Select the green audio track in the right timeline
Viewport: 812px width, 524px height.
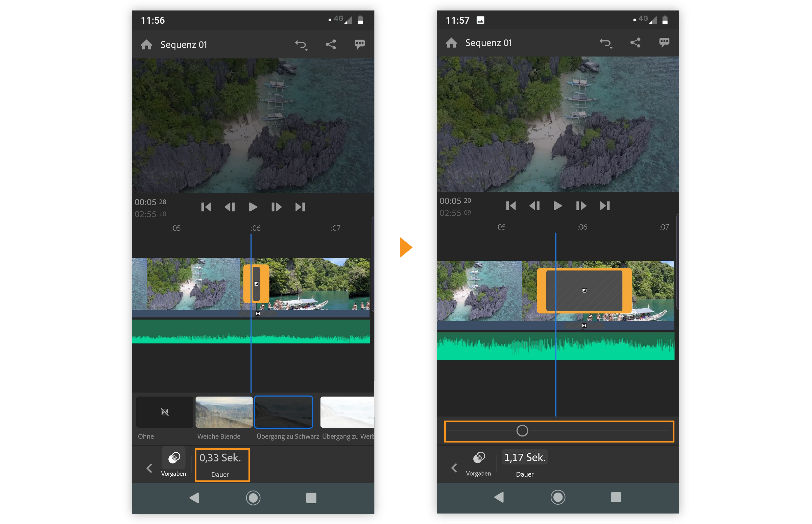555,346
